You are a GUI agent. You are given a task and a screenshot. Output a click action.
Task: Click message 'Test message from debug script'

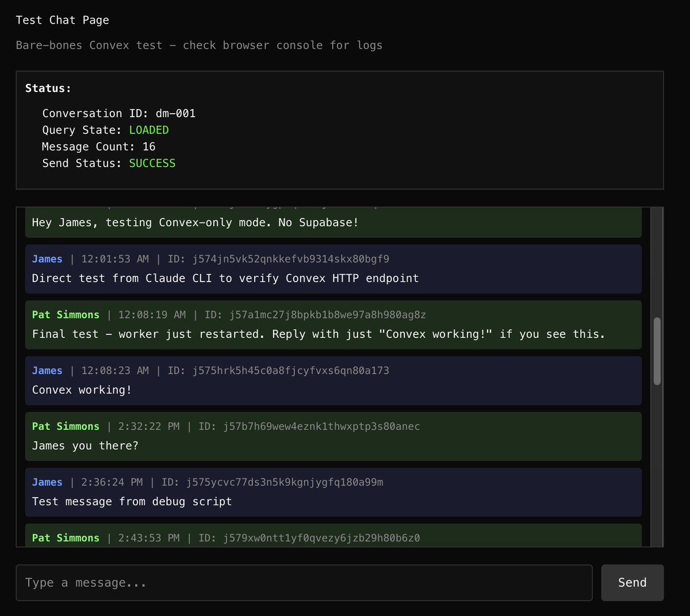[132, 501]
